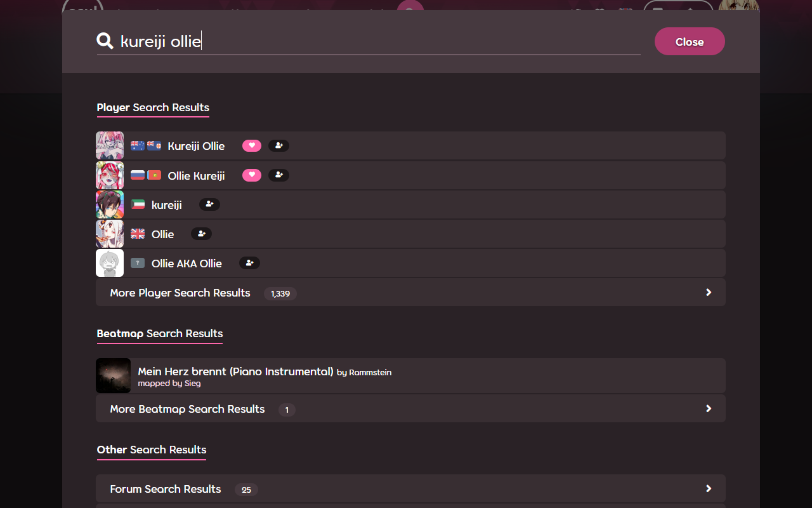Click Russian flag icon beside Ollie Kureiji
The image size is (812, 508).
tap(138, 175)
